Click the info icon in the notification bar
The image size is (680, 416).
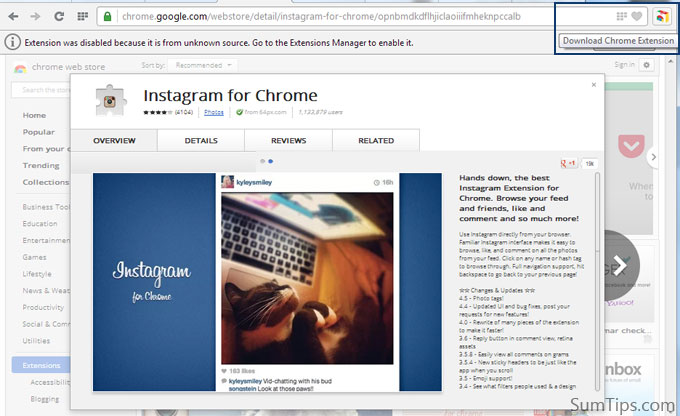point(13,42)
